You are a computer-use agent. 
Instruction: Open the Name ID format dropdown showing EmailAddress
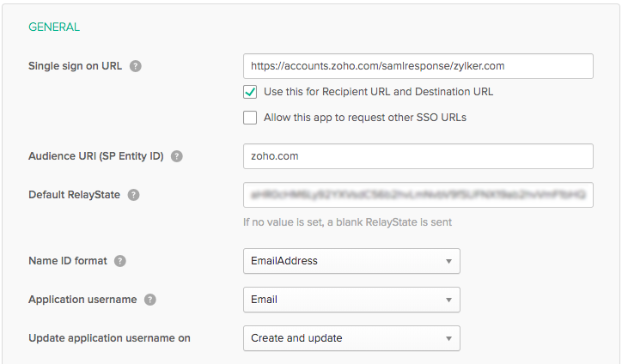[351, 261]
